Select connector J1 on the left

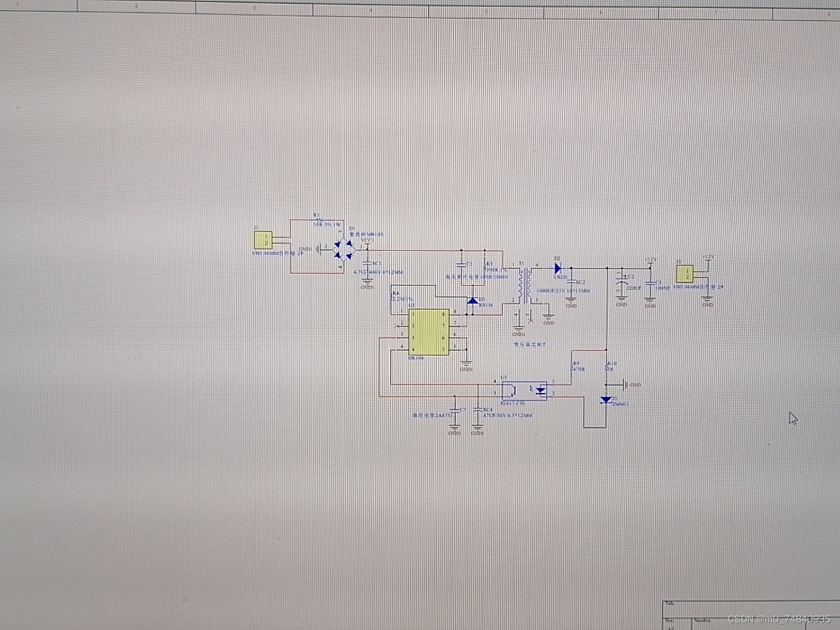[x=263, y=239]
